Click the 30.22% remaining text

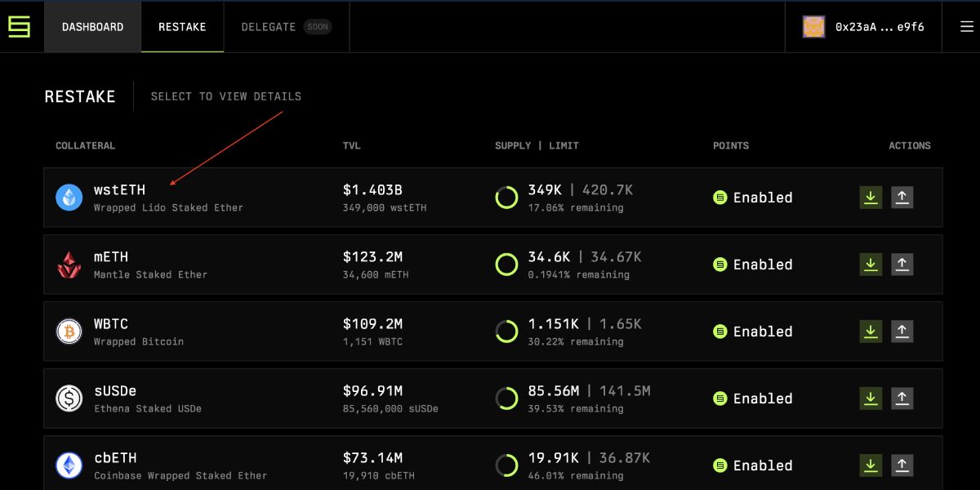pos(575,341)
